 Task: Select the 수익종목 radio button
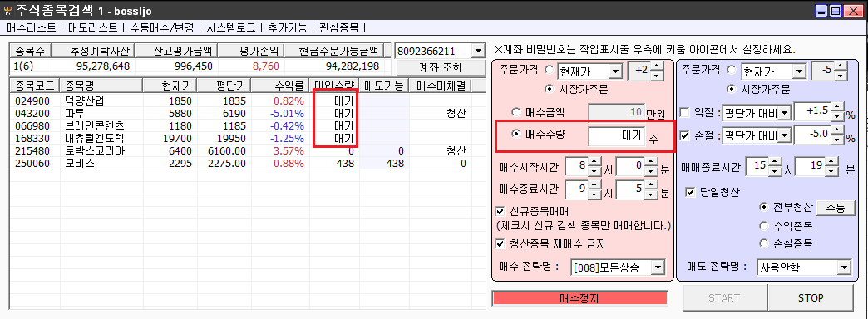pos(764,226)
